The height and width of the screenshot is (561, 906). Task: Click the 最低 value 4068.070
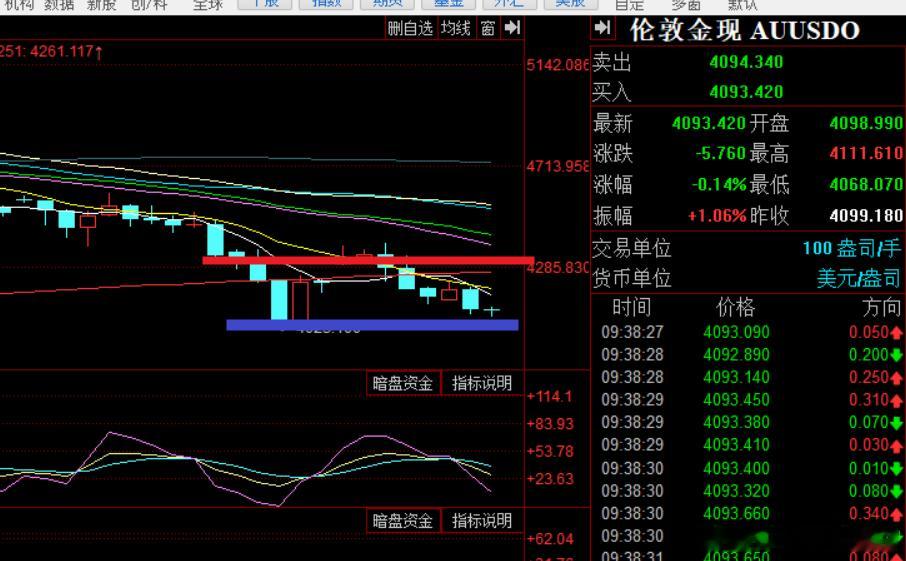click(866, 184)
